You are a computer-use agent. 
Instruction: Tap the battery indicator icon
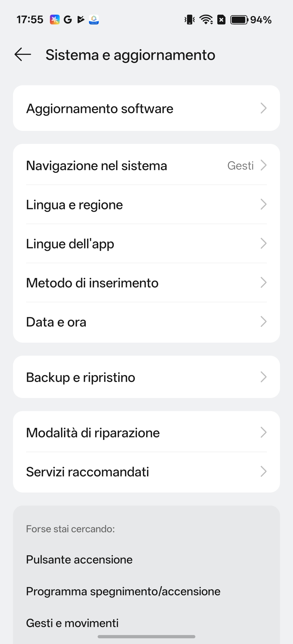[239, 20]
